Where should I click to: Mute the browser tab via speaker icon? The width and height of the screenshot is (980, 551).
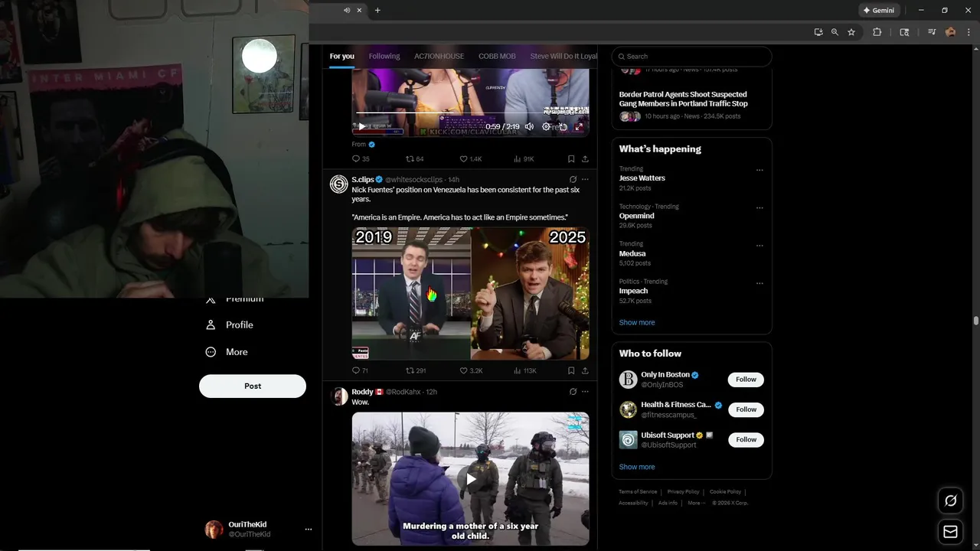point(347,10)
